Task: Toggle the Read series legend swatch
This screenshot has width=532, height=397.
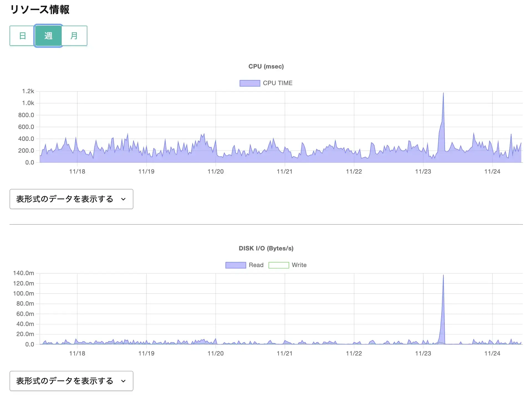Action: tap(236, 265)
